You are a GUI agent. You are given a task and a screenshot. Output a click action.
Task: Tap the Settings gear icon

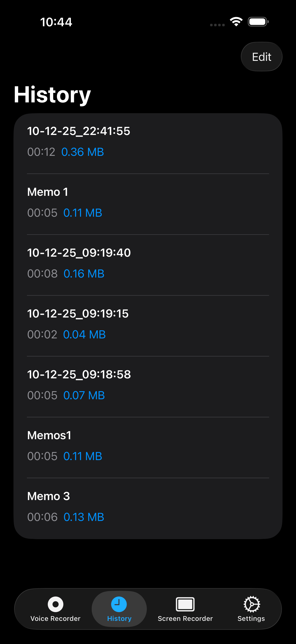pyautogui.click(x=251, y=604)
